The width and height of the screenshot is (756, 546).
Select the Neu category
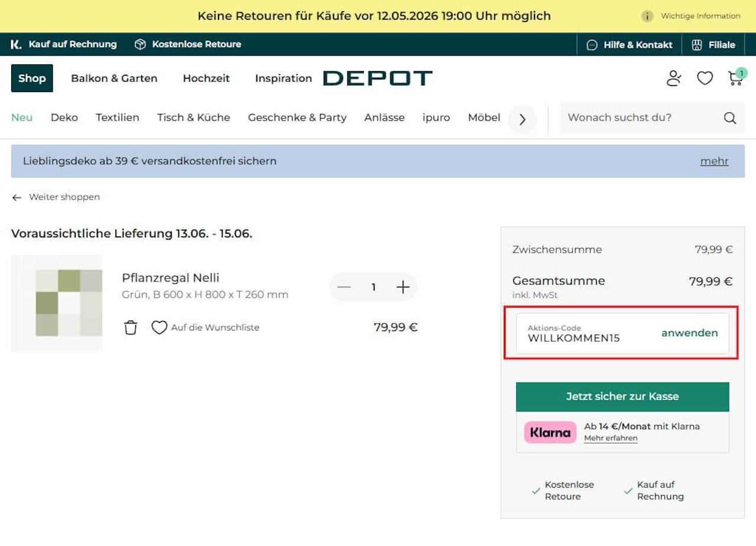point(22,117)
